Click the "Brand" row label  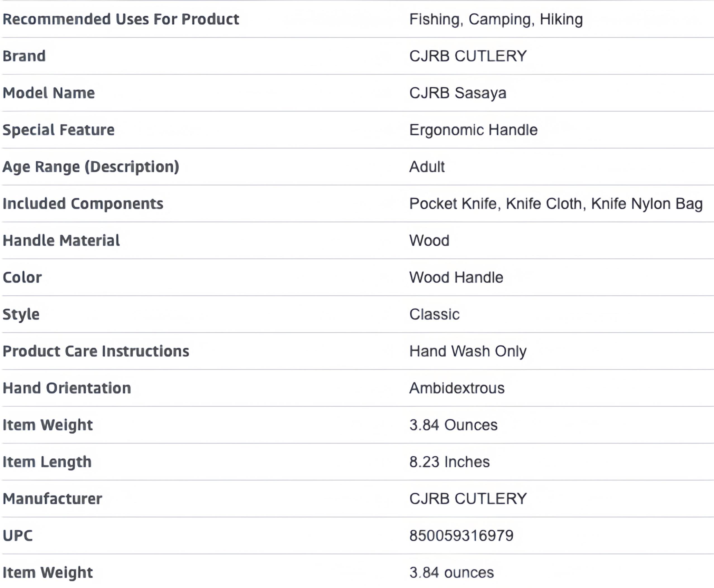(x=24, y=56)
